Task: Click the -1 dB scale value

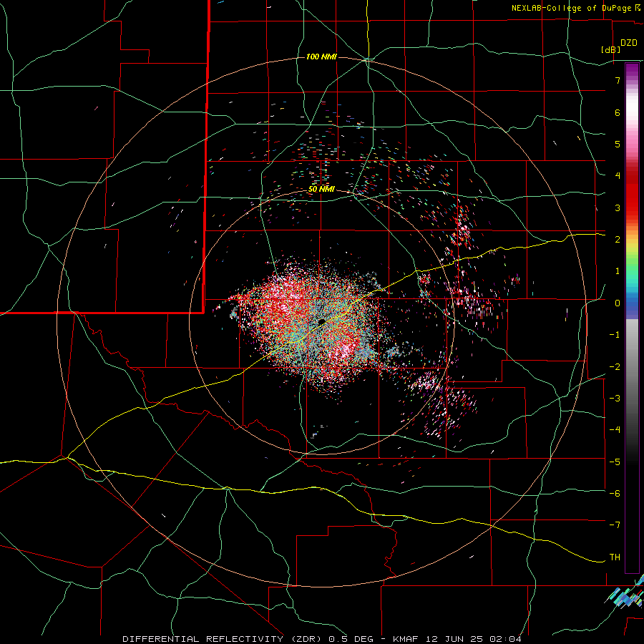Action: (x=615, y=335)
